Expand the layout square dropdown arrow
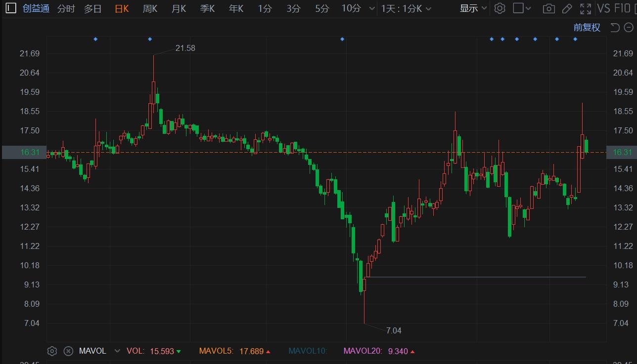The width and height of the screenshot is (637, 364). coord(529,9)
